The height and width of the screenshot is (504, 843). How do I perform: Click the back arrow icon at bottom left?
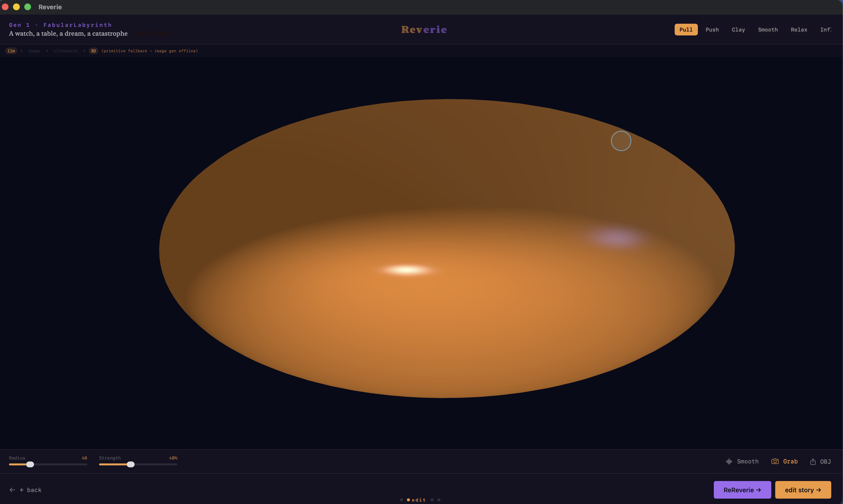(x=12, y=490)
